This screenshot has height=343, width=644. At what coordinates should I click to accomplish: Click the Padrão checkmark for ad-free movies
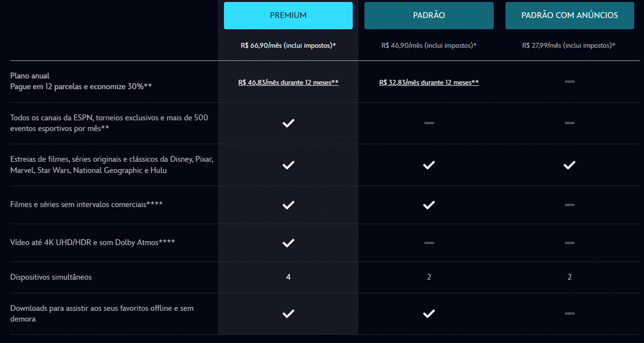(x=428, y=205)
